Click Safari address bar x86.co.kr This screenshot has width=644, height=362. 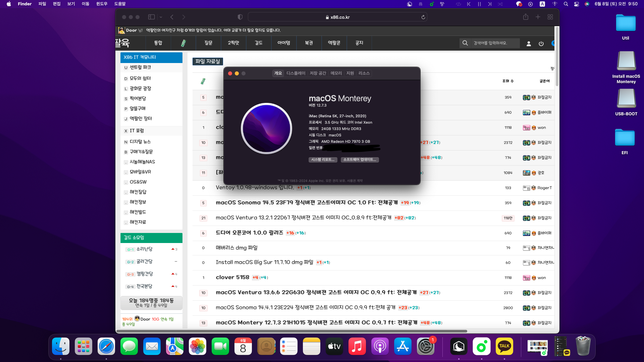[x=337, y=17]
